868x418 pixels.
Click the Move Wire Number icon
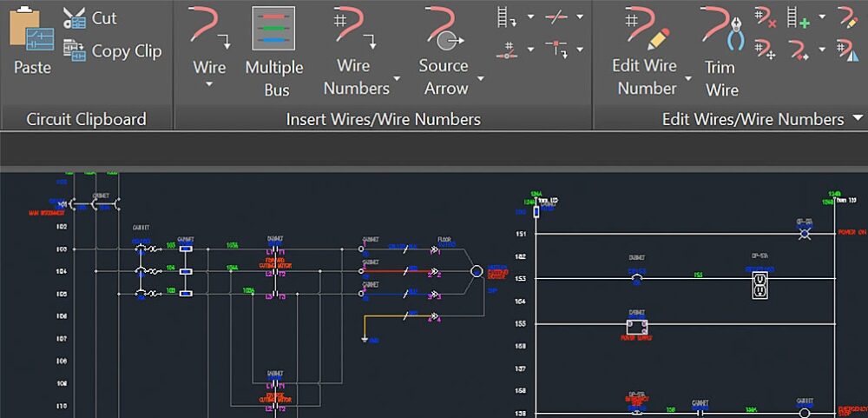[765, 49]
